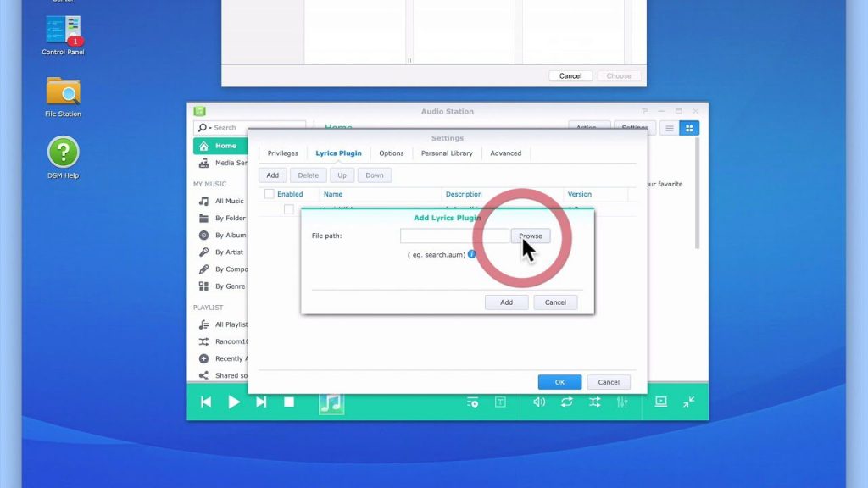
Task: Toggle the first plugin row checkbox
Action: click(x=289, y=209)
